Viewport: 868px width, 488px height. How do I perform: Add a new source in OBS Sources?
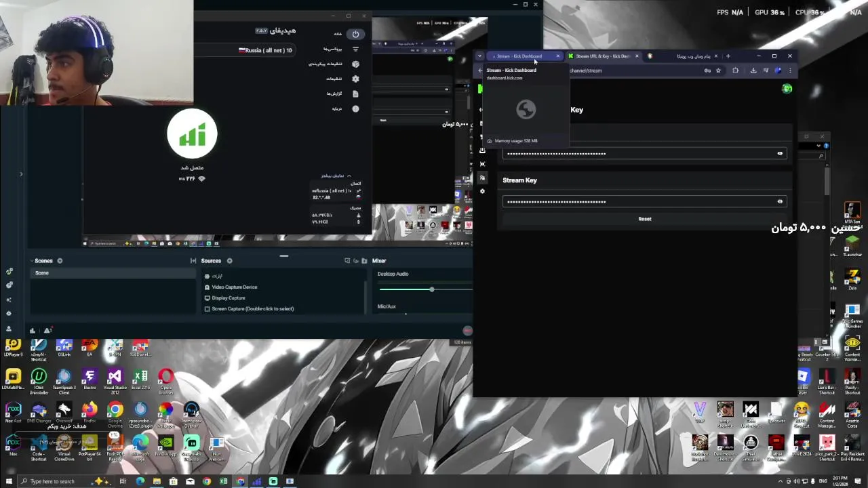(x=229, y=261)
